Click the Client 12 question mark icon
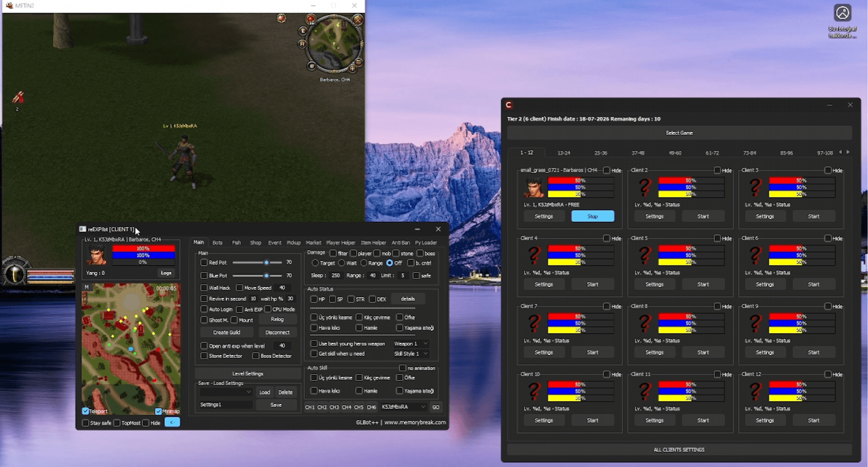 click(755, 391)
